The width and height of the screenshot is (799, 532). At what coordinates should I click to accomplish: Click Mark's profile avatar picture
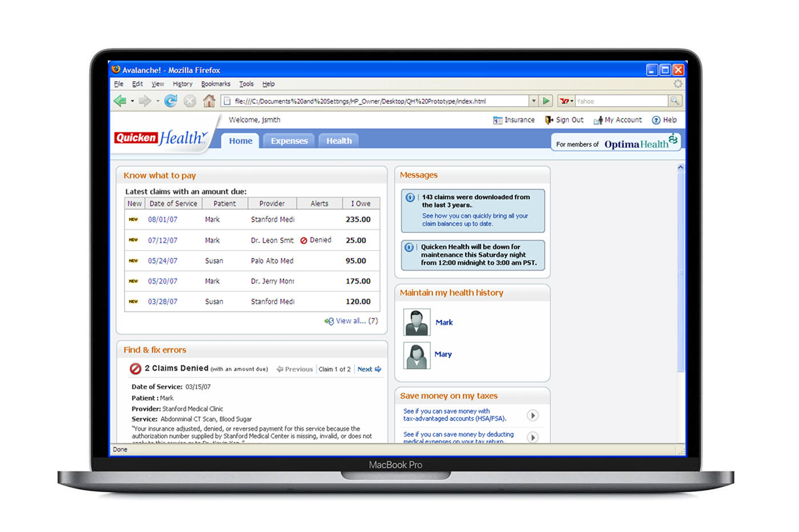417,323
